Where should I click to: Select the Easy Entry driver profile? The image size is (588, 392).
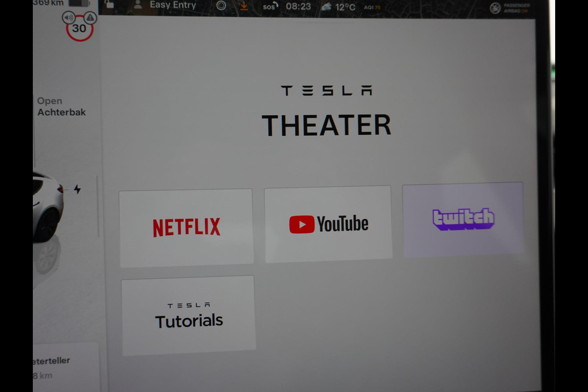click(172, 5)
